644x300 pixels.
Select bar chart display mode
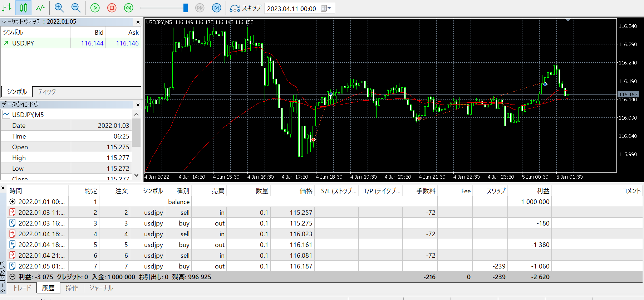[7, 8]
